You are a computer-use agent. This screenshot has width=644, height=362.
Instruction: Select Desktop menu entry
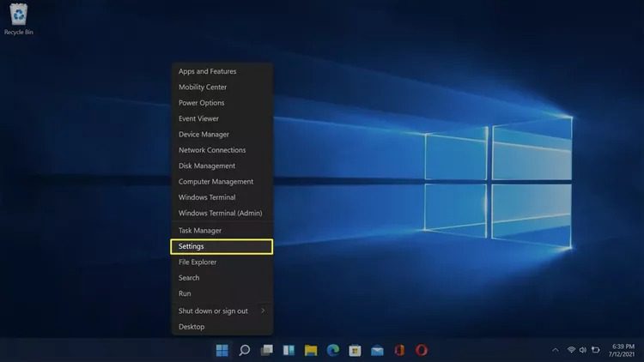point(222,327)
